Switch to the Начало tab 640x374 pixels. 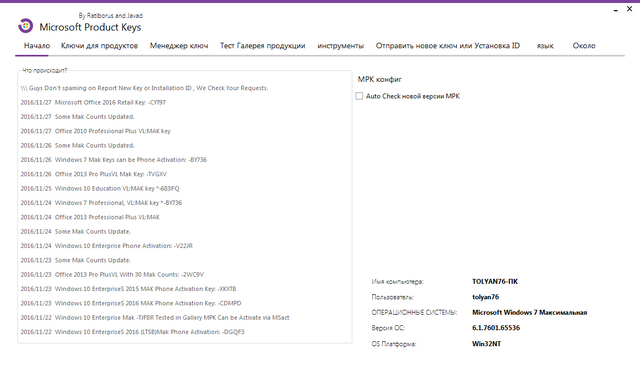[37, 46]
